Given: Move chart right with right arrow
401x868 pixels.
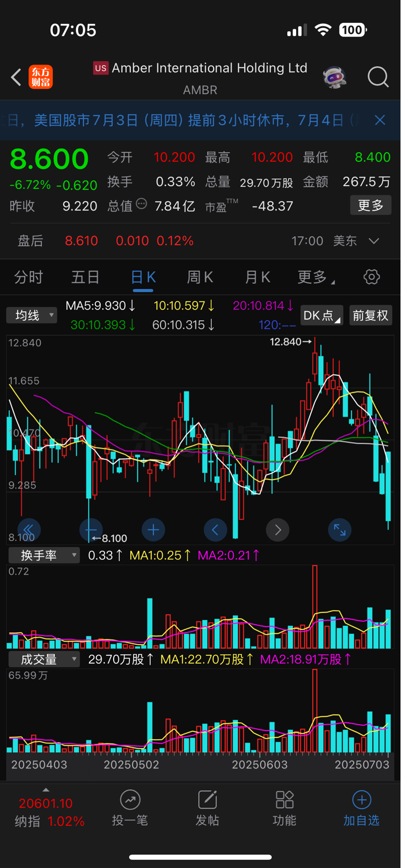Looking at the screenshot, I should (277, 530).
